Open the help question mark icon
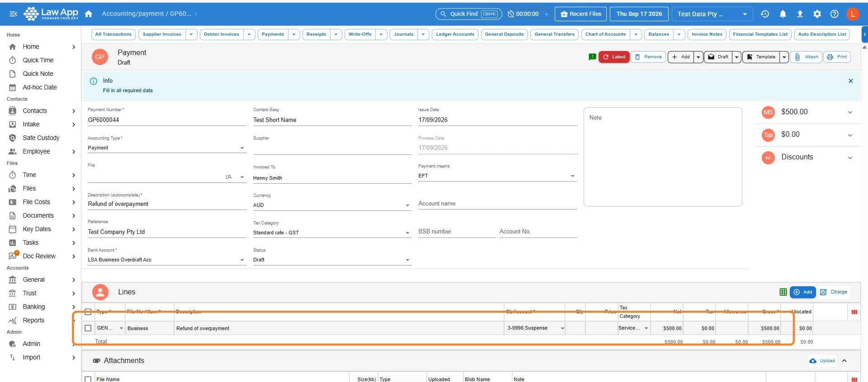 point(835,14)
